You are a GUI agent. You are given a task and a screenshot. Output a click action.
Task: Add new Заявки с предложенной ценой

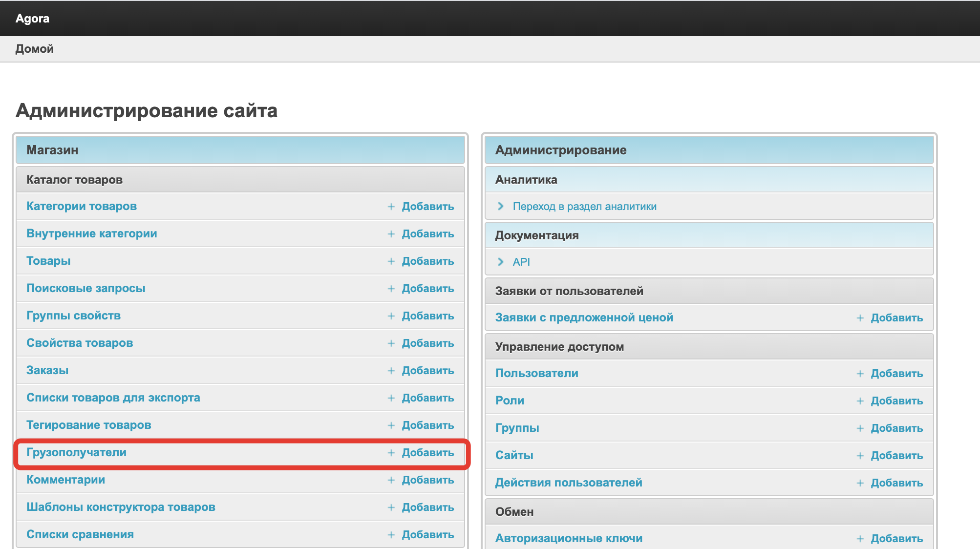tap(896, 318)
